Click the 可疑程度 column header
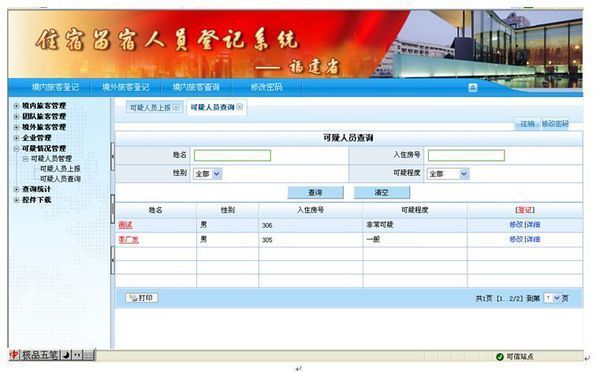Image resolution: width=600 pixels, height=372 pixels. 415,210
